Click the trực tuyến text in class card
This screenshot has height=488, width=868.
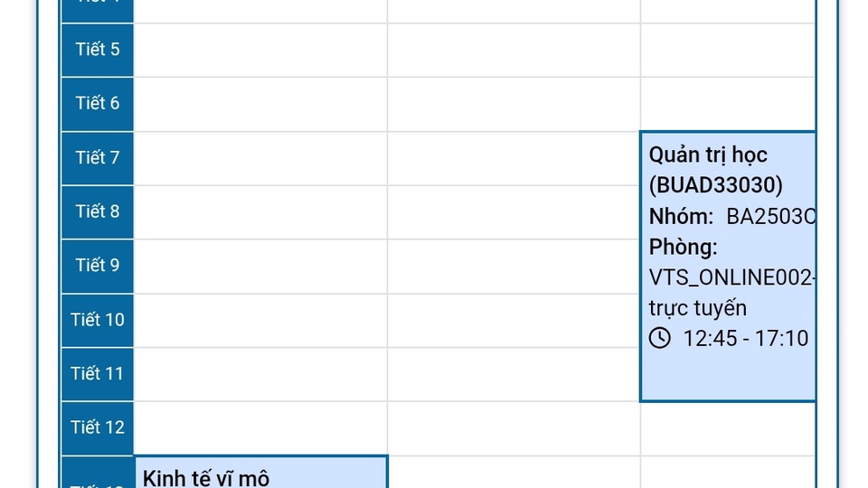[697, 308]
